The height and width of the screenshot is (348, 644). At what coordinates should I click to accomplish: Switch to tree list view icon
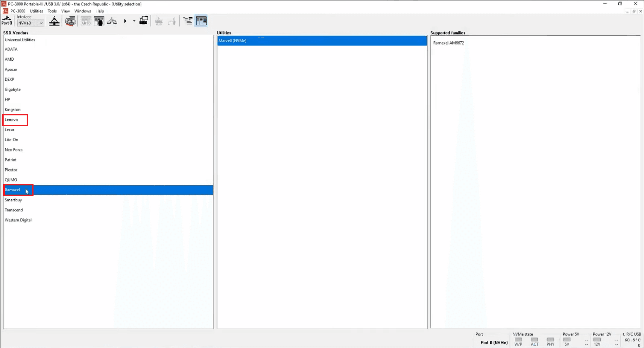(188, 21)
